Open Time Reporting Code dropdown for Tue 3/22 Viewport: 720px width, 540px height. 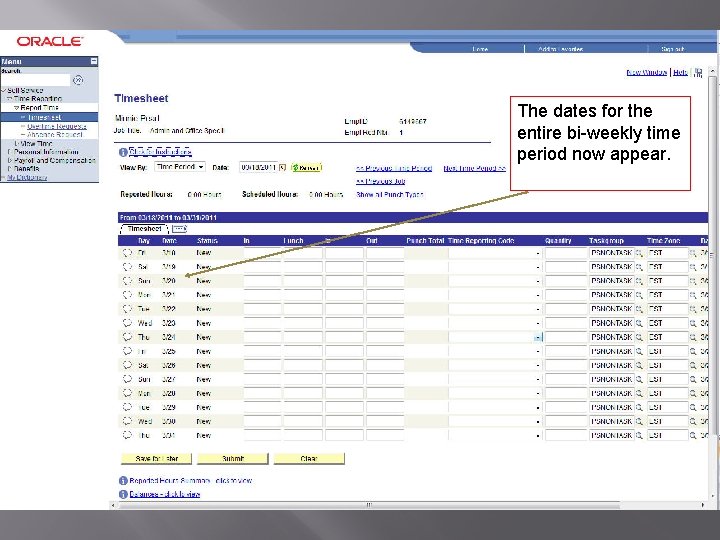(538, 309)
